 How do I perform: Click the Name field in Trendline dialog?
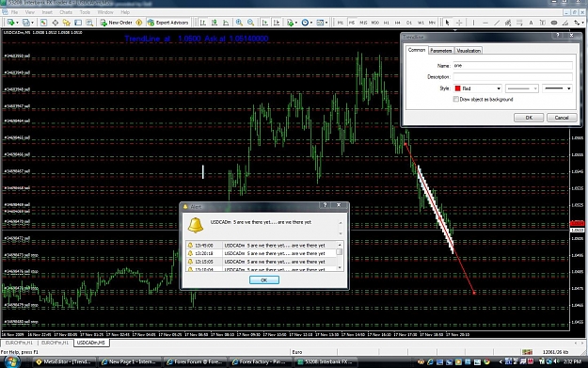click(513, 65)
